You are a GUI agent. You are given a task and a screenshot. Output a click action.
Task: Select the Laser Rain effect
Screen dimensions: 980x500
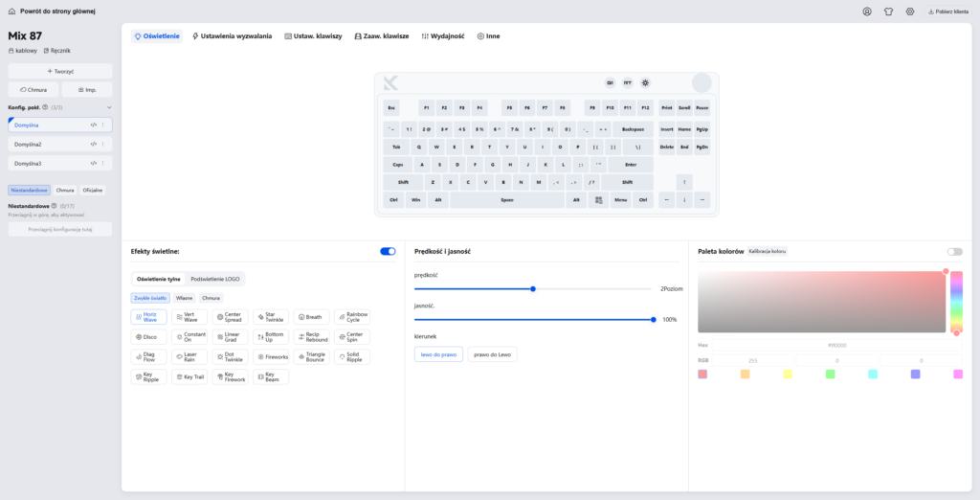tap(189, 356)
